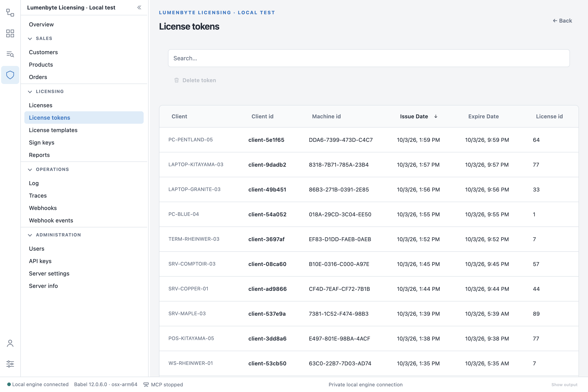
Task: Open Overview in the sidebar
Action: pos(84,24)
